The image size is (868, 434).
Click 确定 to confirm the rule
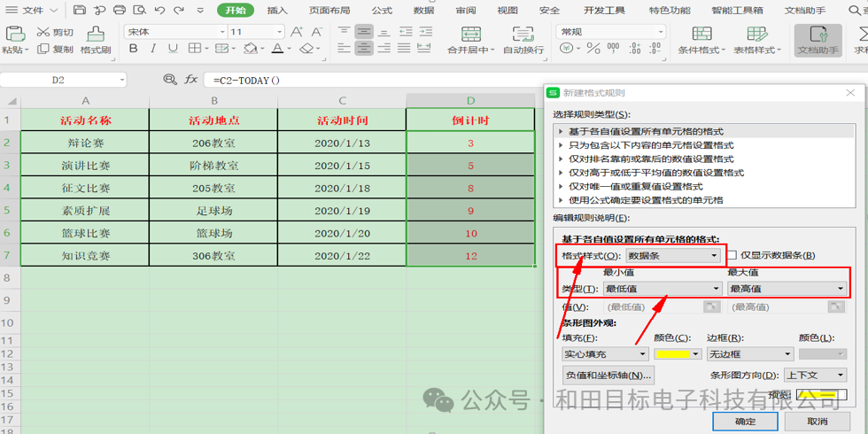click(x=746, y=422)
